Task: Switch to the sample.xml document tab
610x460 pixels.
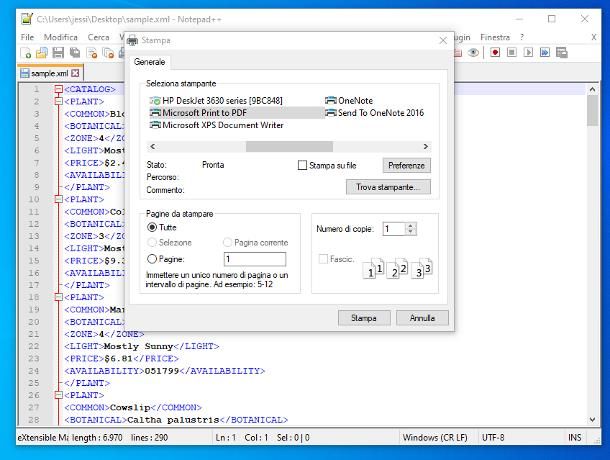Action: pyautogui.click(x=49, y=73)
